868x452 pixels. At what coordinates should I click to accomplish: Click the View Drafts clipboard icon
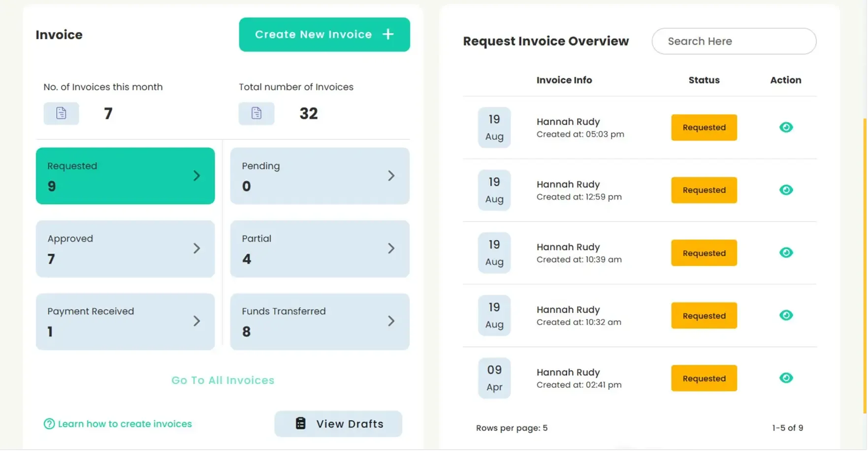300,423
